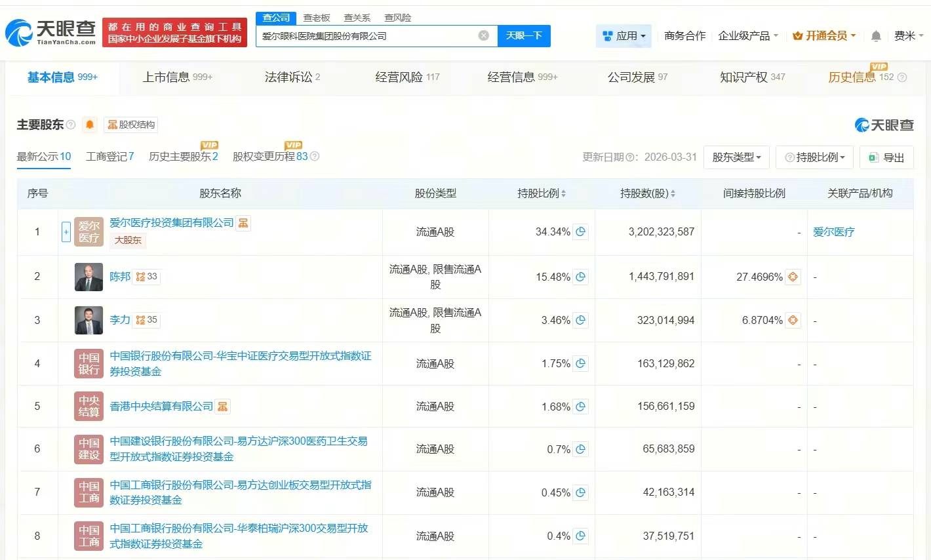Clear the search box with X icon
The width and height of the screenshot is (931, 560).
[x=484, y=35]
